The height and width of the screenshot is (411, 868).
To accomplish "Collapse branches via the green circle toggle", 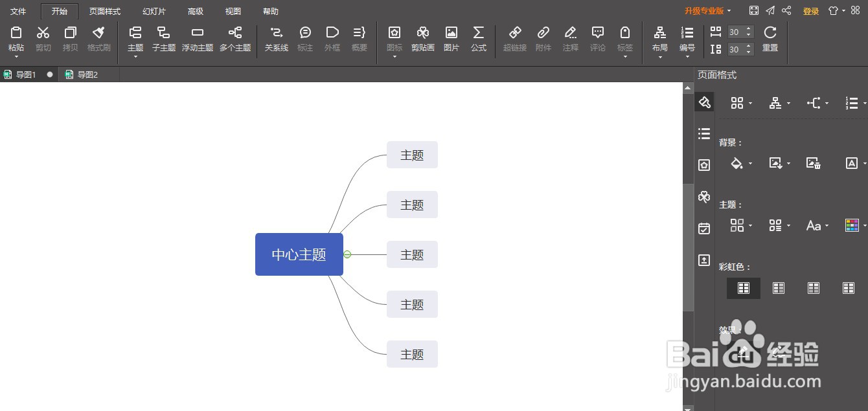I will (347, 254).
